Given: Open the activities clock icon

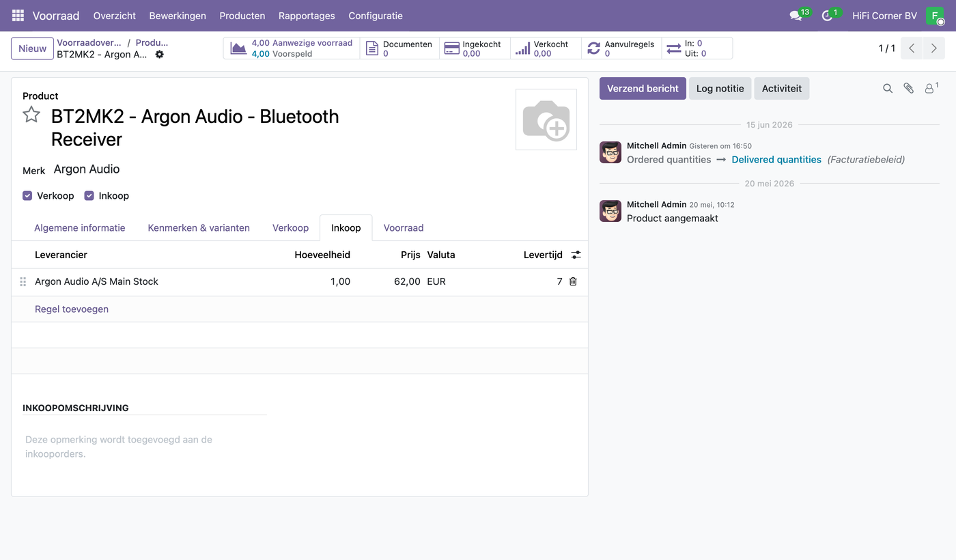Looking at the screenshot, I should point(828,15).
